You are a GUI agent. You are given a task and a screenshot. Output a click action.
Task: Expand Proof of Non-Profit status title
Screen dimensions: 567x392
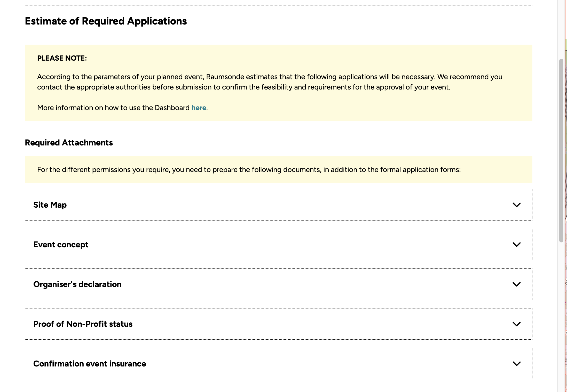pos(83,324)
